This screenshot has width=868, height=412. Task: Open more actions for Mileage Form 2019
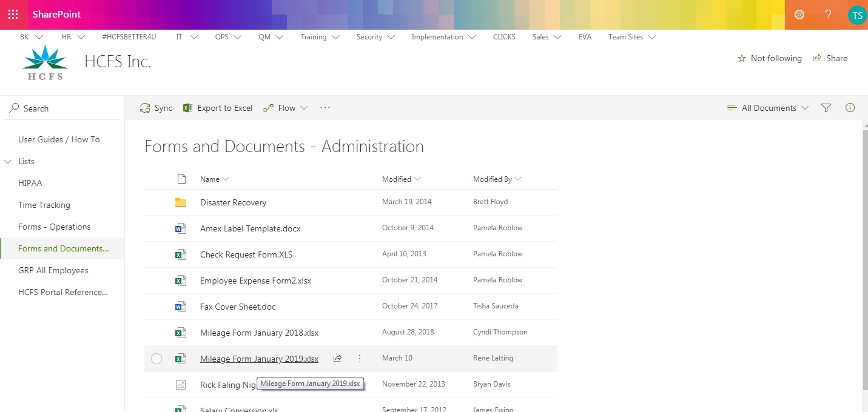coord(360,359)
